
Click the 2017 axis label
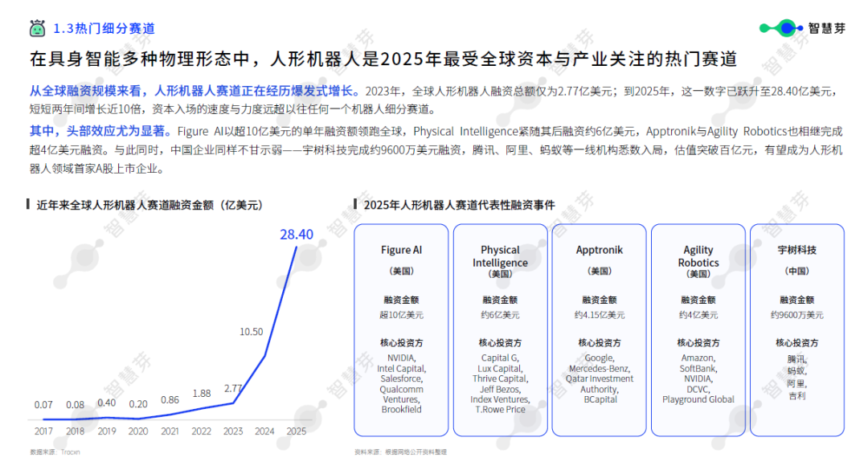(x=43, y=431)
